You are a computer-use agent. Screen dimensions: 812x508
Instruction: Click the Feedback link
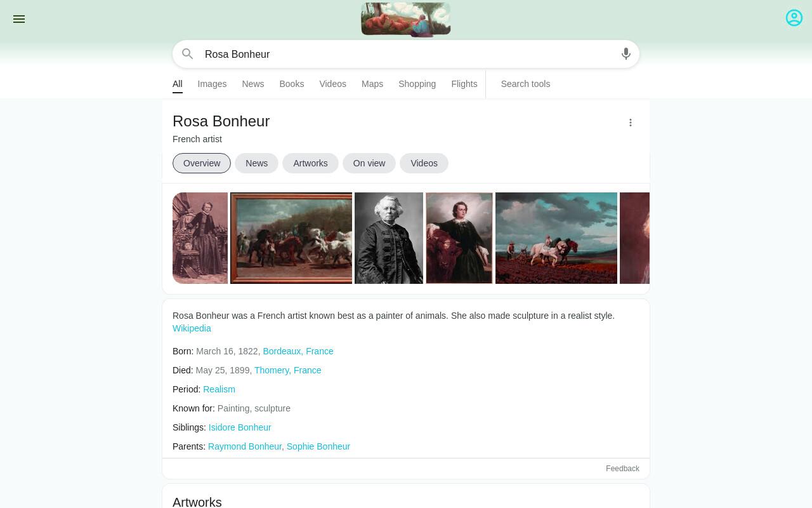pos(622,469)
